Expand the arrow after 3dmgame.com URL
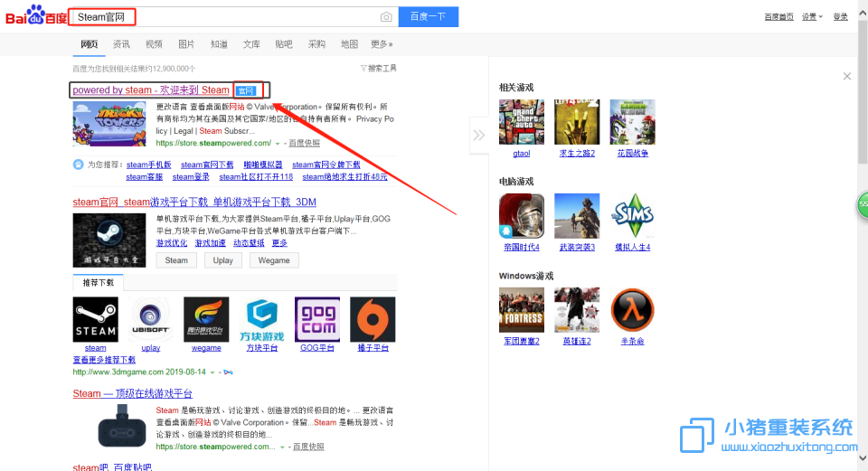Image resolution: width=868 pixels, height=471 pixels. (x=212, y=372)
